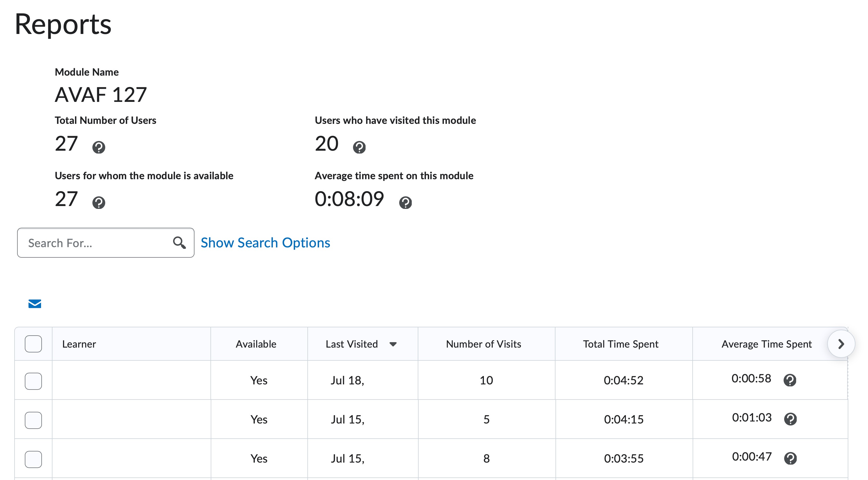
Task: Check the row with 8 visits
Action: pos(33,459)
